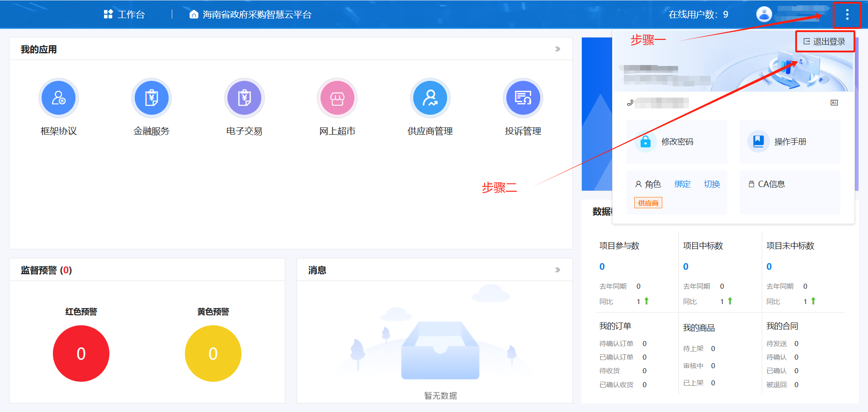Click 待收货 under 我的订单

coord(609,371)
